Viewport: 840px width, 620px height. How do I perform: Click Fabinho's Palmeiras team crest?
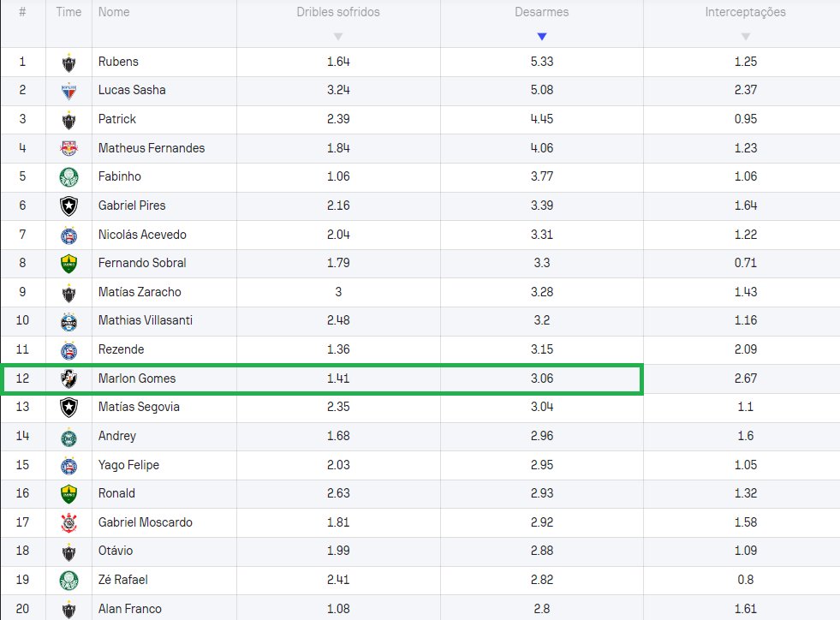pyautogui.click(x=69, y=177)
